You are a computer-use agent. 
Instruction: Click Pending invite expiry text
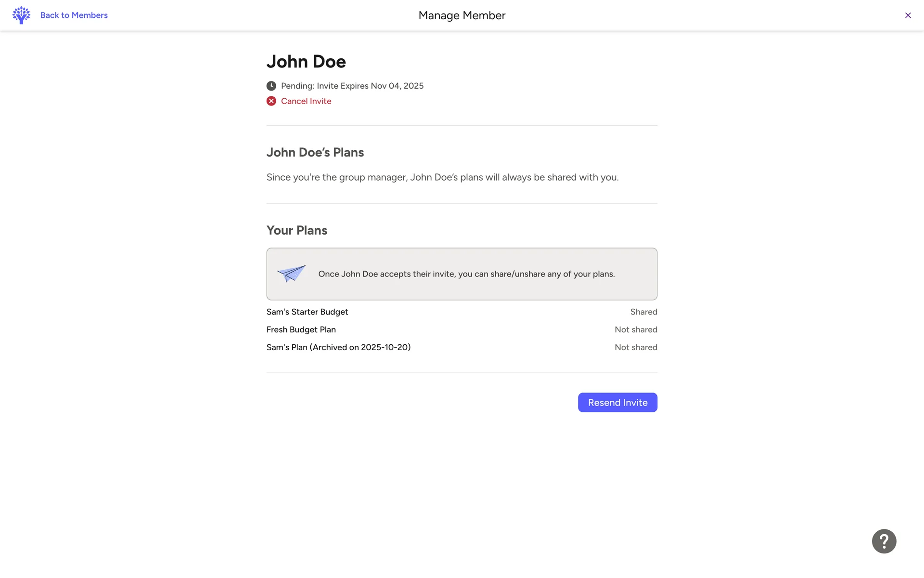click(x=352, y=86)
